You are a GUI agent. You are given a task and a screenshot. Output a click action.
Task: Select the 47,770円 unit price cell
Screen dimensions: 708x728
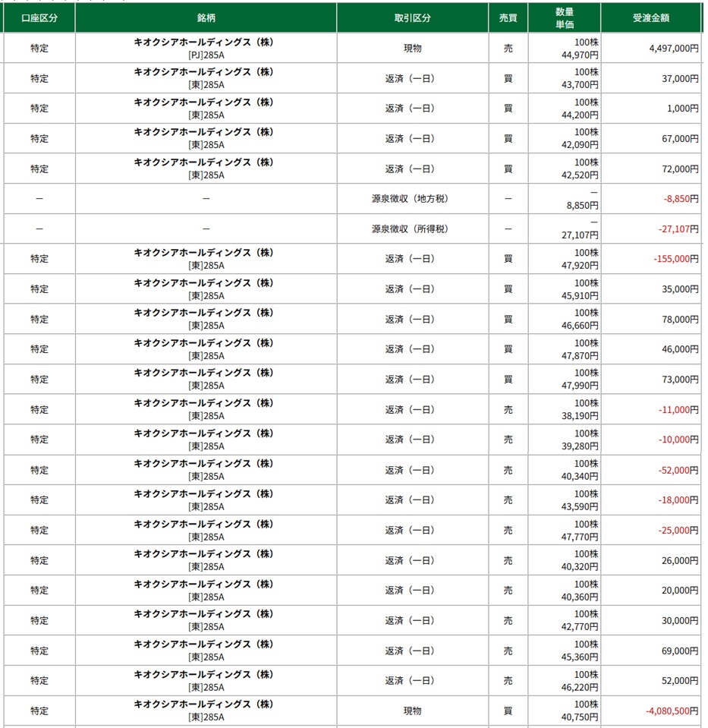pos(580,537)
